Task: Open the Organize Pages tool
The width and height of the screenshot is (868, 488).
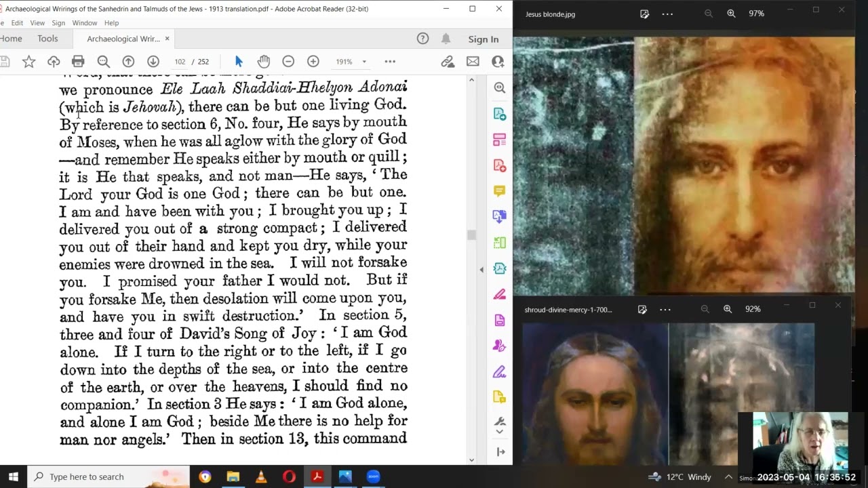Action: (x=500, y=243)
